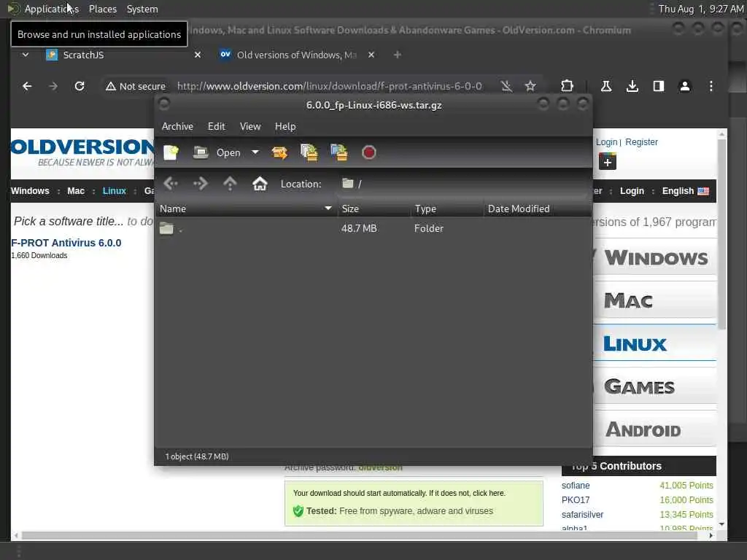Screen dimensions: 747x560
Task: Bookmark this page with star icon
Action: pos(530,86)
